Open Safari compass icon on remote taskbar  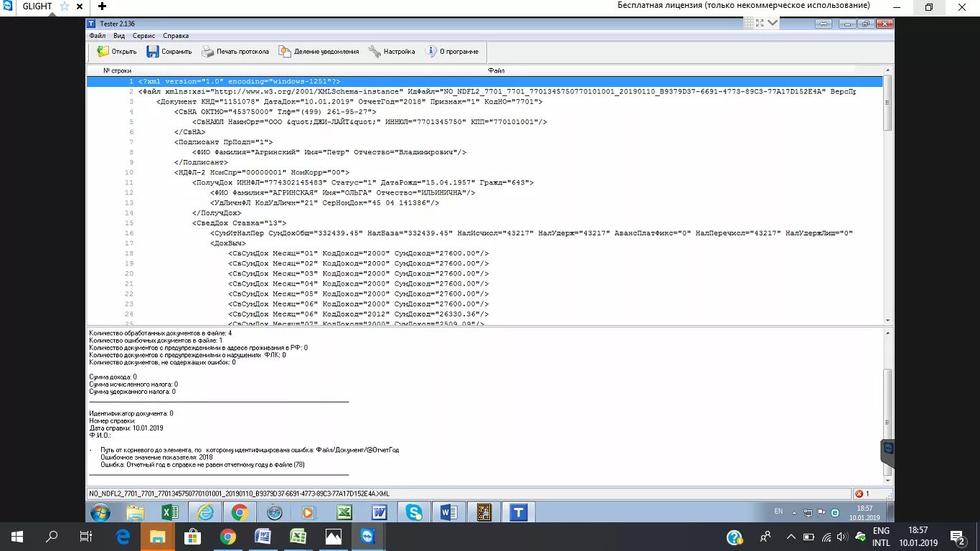coord(275,512)
